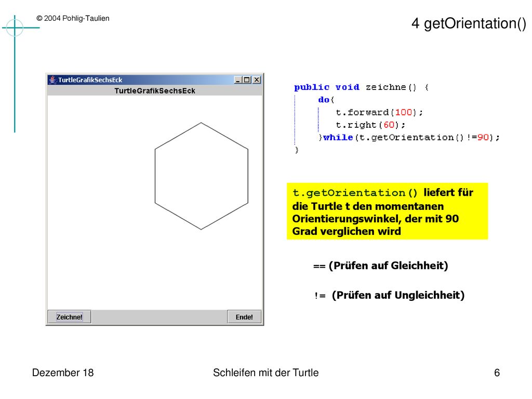
Task: Click the Ende! button
Action: (244, 317)
